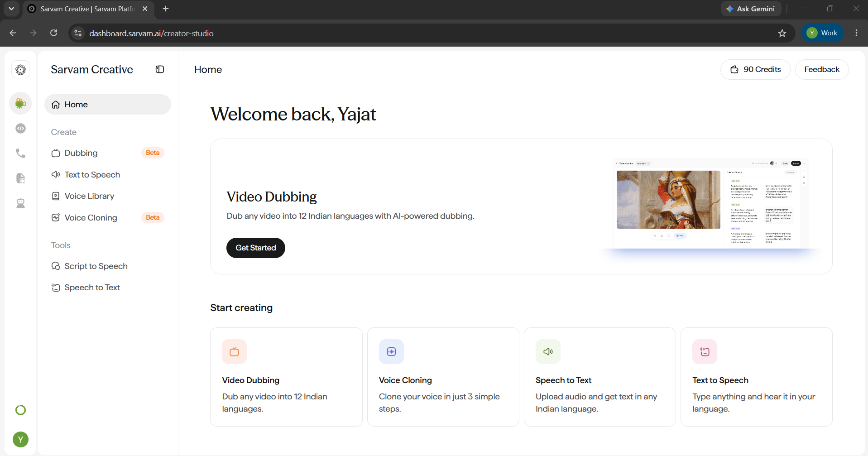
Task: Open the bot agent icon in rail
Action: click(x=20, y=203)
